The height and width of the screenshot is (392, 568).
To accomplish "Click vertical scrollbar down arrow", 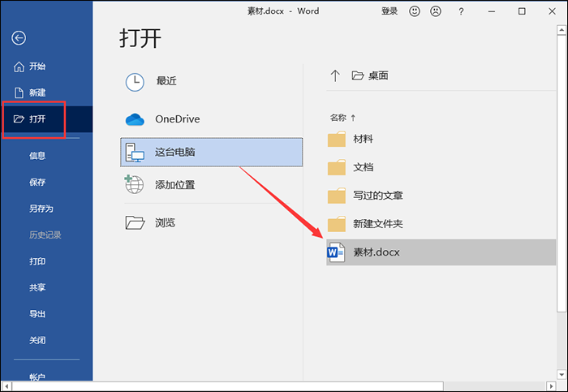I will [x=562, y=375].
